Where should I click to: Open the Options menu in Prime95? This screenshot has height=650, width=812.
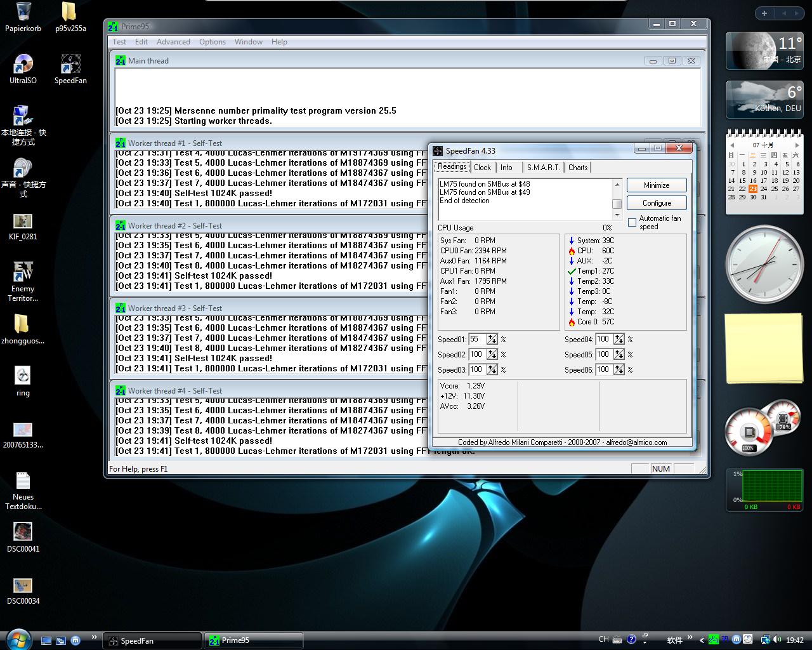click(x=213, y=42)
